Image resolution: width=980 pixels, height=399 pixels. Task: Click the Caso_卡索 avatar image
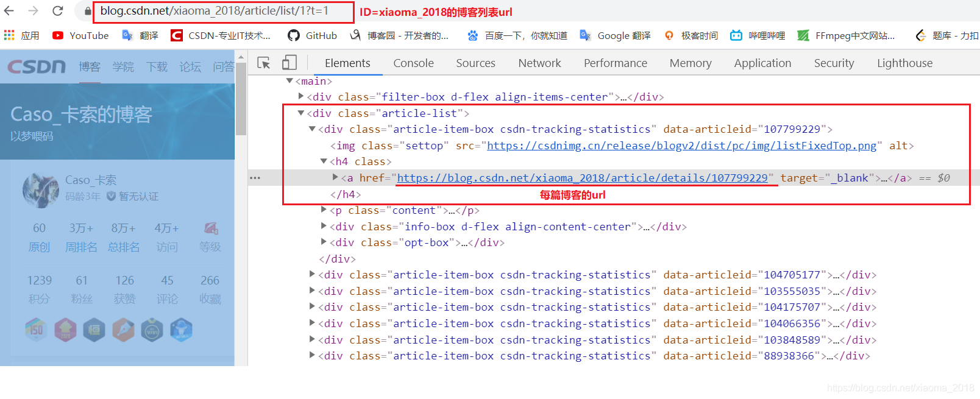[x=41, y=189]
